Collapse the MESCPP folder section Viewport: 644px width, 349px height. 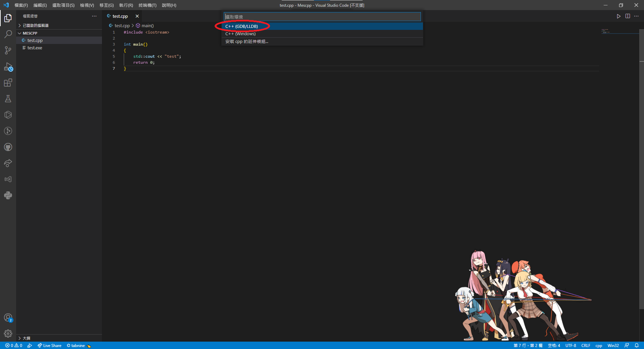(59, 33)
